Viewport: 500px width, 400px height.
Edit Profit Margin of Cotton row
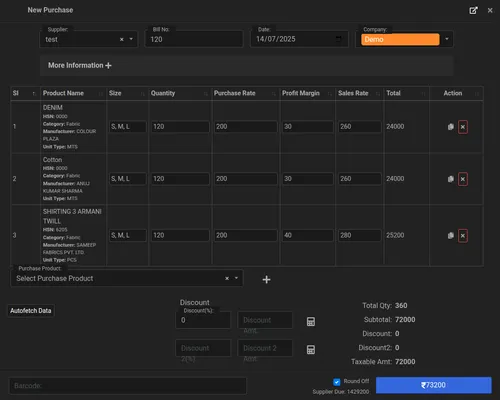click(x=308, y=179)
